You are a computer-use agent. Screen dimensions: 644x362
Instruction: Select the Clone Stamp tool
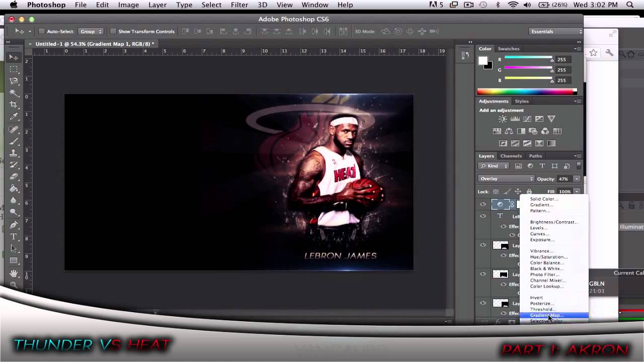14,153
